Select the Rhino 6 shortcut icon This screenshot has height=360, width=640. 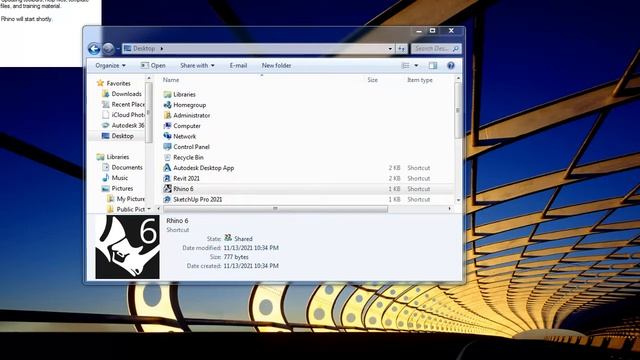click(167, 189)
